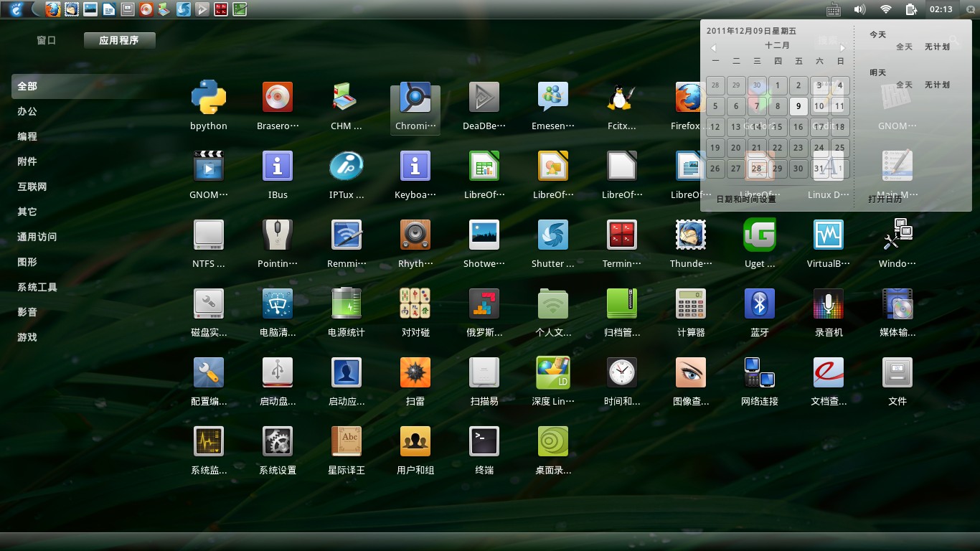Open the 计算器 calculator app
Screen dimensions: 980x551
691,303
